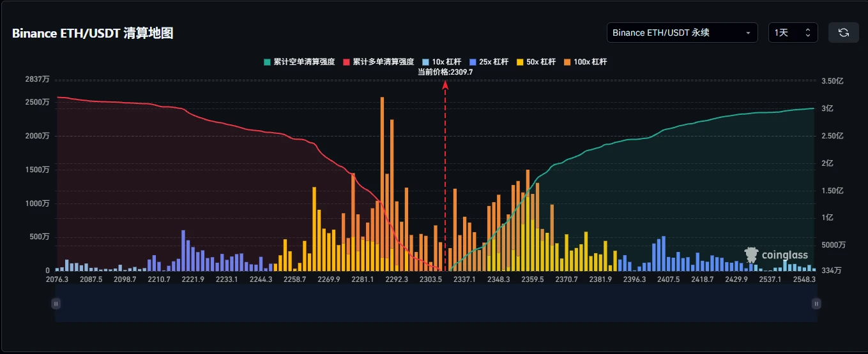Viewport: 868px width, 354px height.
Task: Toggle 累计多单清算强度 legend series
Action: [378, 62]
